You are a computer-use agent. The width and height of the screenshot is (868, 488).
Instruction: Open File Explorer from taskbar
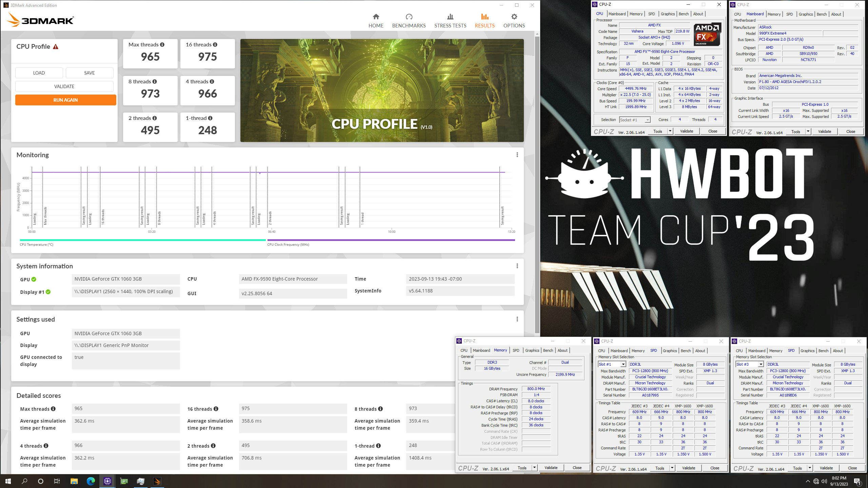point(74,481)
